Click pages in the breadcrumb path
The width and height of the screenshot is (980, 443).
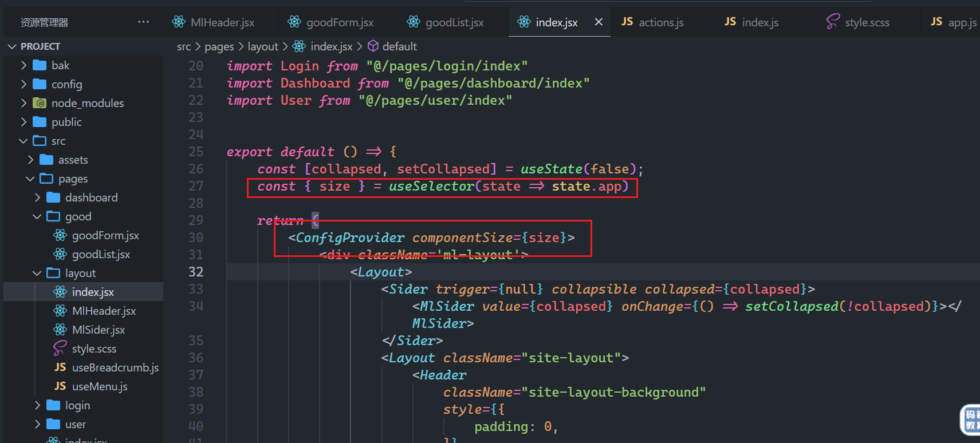click(219, 46)
